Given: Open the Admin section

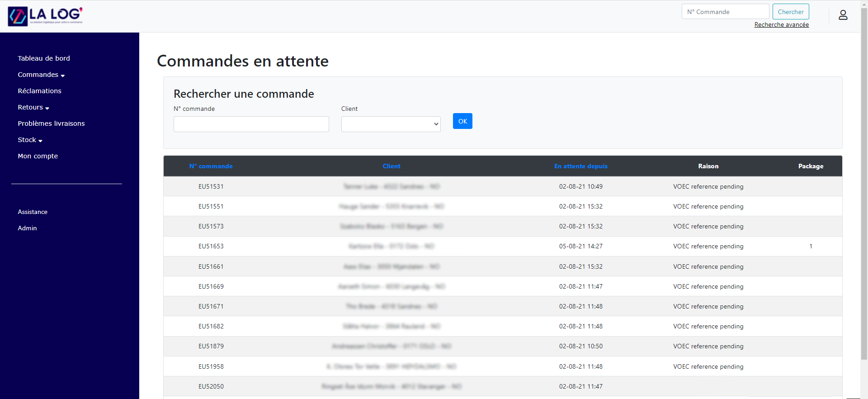Looking at the screenshot, I should pos(27,228).
